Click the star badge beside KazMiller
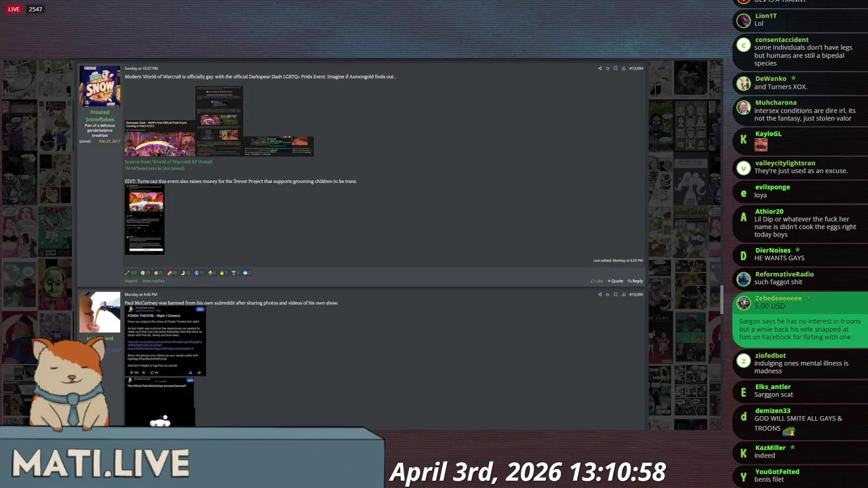Screen dimensions: 868x488 [x=792, y=447]
